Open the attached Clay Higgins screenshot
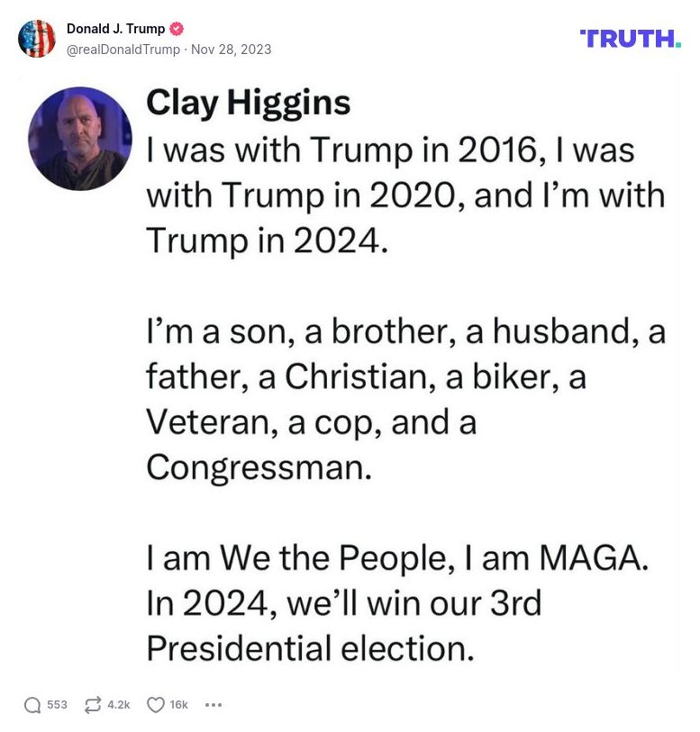Viewport: 700px width, 732px height. 351,378
